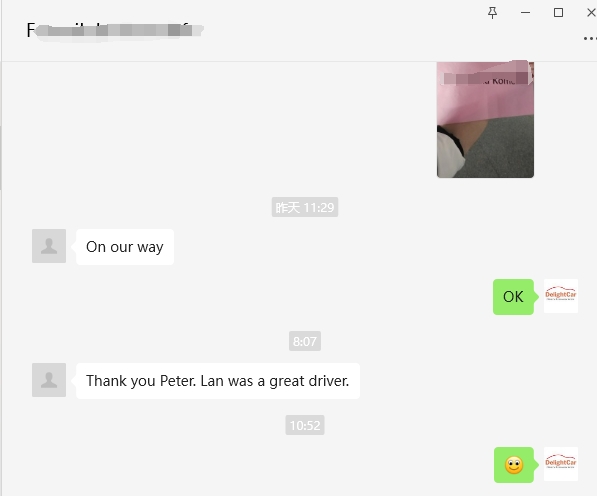Screen dimensions: 597x496
Task: Click the blurred caption on the photo
Action: point(486,79)
